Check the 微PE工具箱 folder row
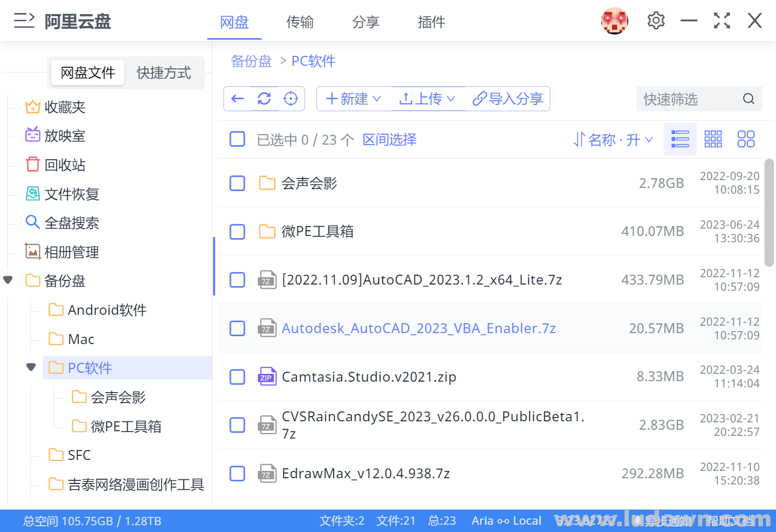The height and width of the screenshot is (532, 776). pos(238,231)
